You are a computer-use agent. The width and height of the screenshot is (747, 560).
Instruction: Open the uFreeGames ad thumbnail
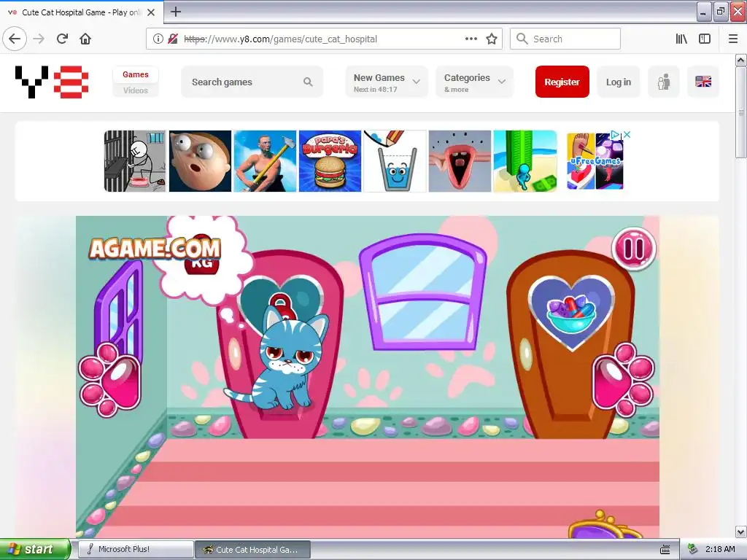pyautogui.click(x=595, y=161)
